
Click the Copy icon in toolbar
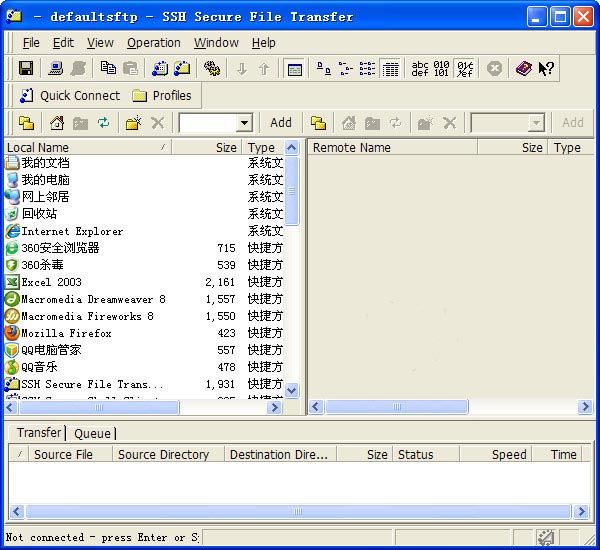coord(108,69)
